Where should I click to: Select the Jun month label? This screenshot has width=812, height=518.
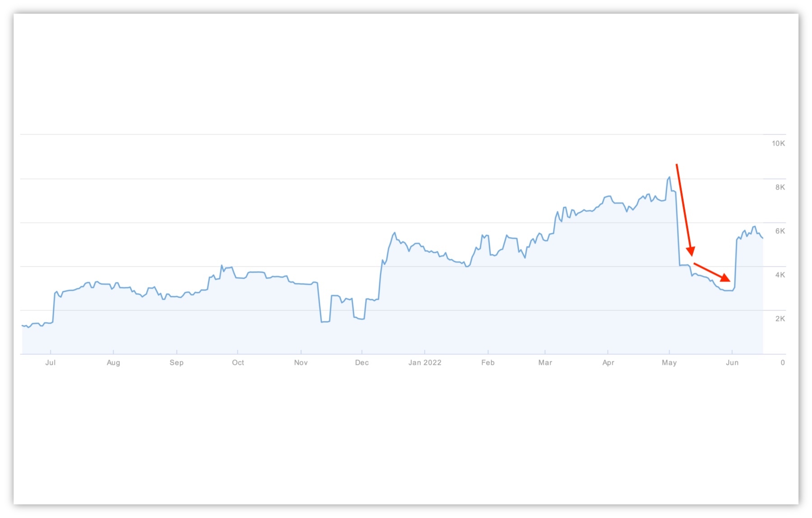732,363
